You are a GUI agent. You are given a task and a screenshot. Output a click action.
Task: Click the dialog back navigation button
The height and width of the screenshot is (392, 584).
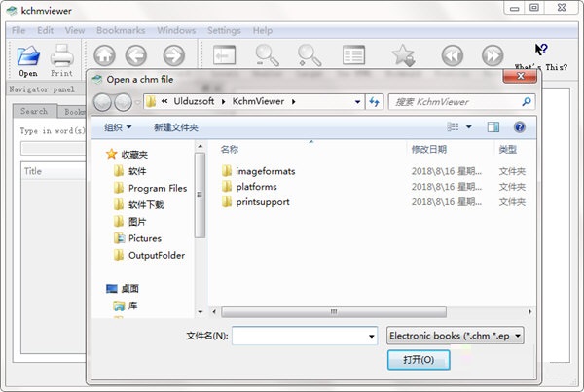click(x=102, y=102)
